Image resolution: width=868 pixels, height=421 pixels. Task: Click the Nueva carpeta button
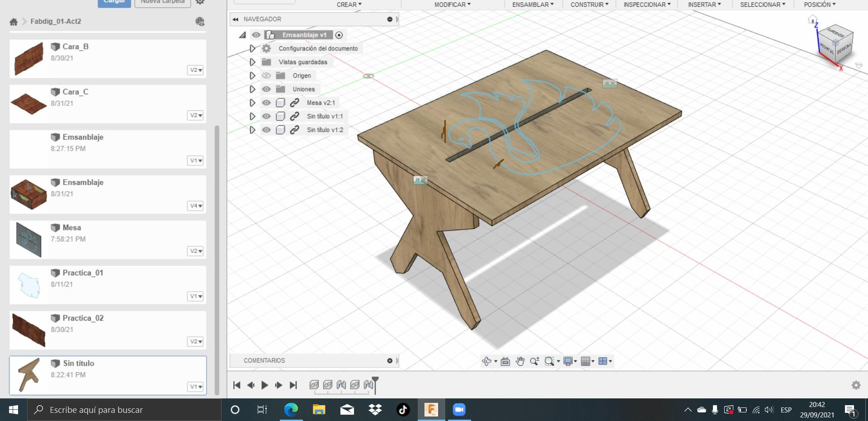pyautogui.click(x=162, y=2)
